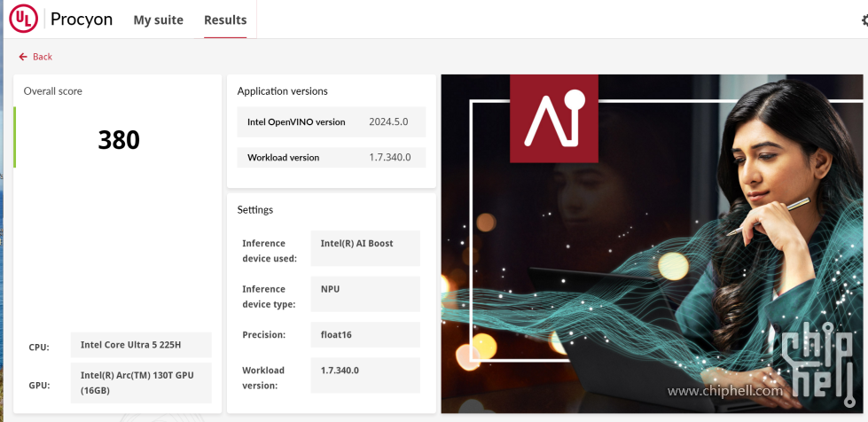
Task: Open the Results tab
Action: pyautogui.click(x=225, y=20)
